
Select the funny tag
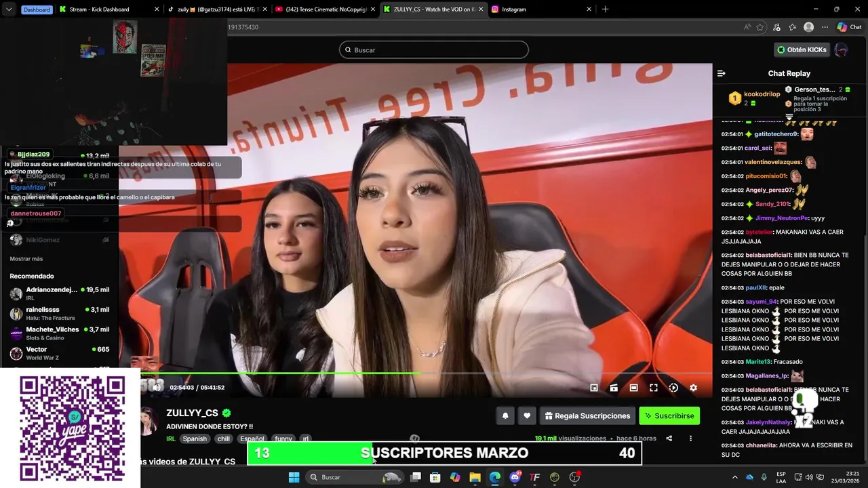pos(283,439)
